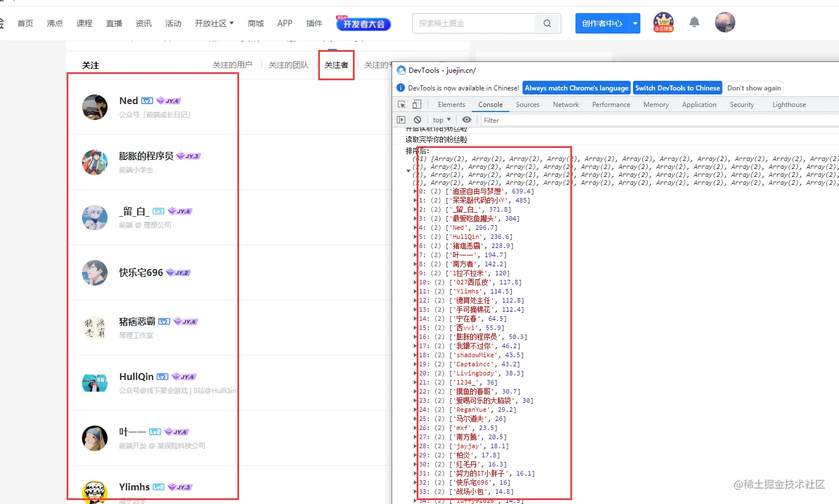The height and width of the screenshot is (504, 839).
Task: Go to 课程 in the navigation
Action: (84, 23)
